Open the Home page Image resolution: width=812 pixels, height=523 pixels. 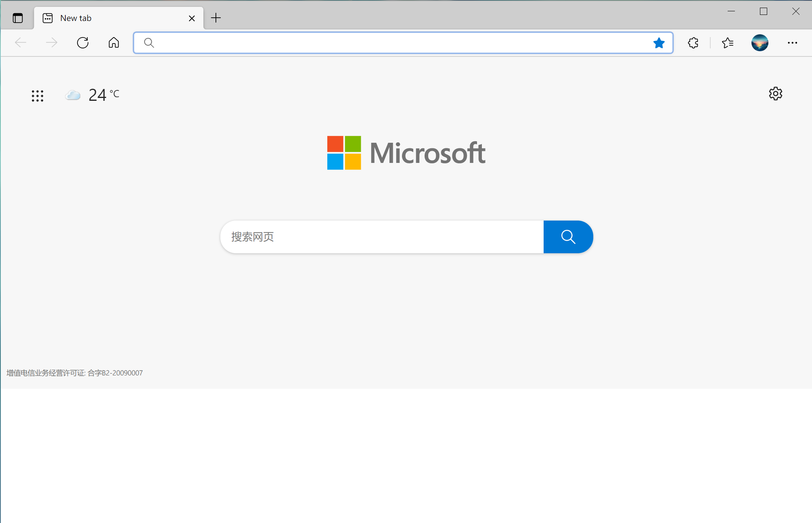[114, 43]
